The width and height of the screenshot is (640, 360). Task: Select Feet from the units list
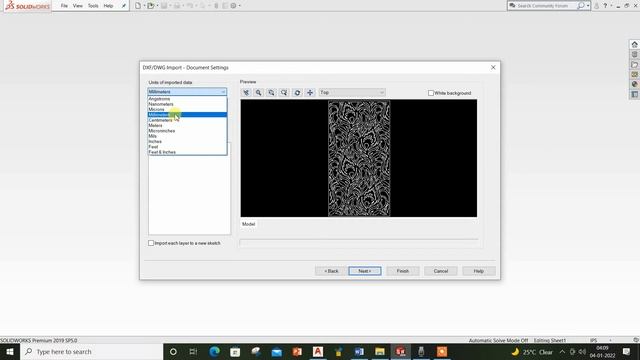(x=187, y=147)
